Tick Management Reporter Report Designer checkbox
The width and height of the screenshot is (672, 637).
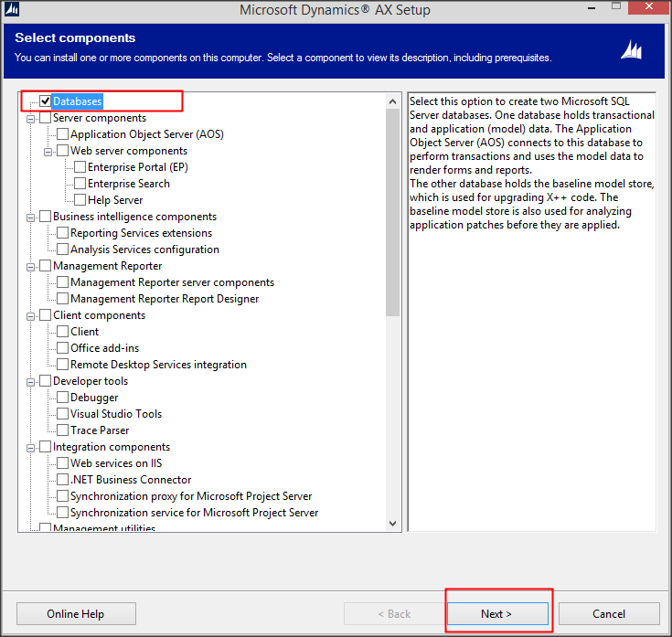point(62,299)
